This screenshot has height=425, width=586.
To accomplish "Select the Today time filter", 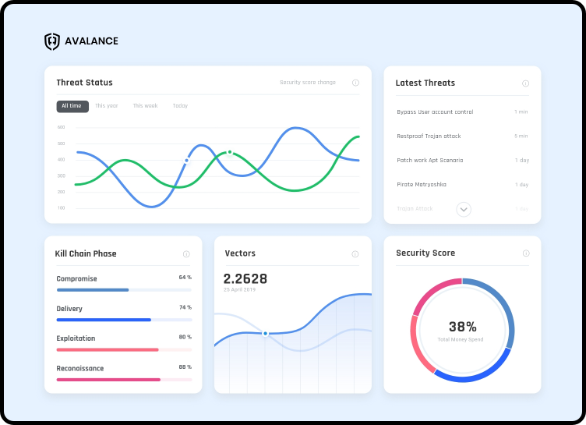I will (180, 106).
